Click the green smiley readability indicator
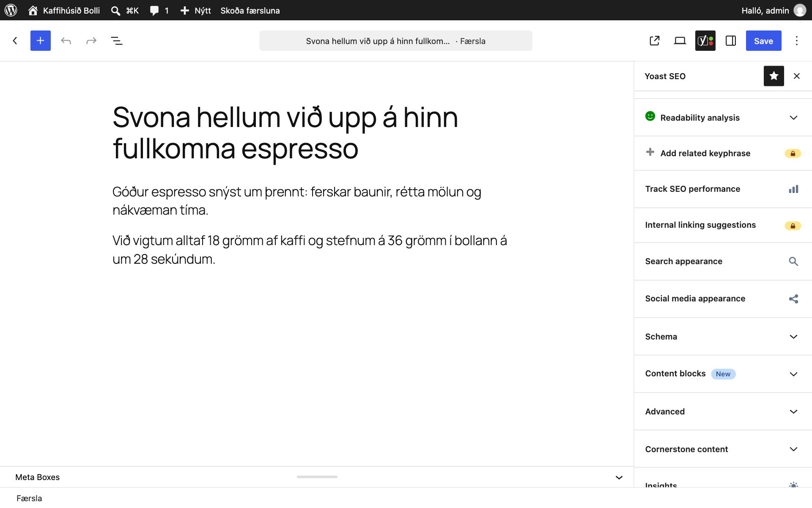Viewport: 812px width, 508px height. pos(650,116)
